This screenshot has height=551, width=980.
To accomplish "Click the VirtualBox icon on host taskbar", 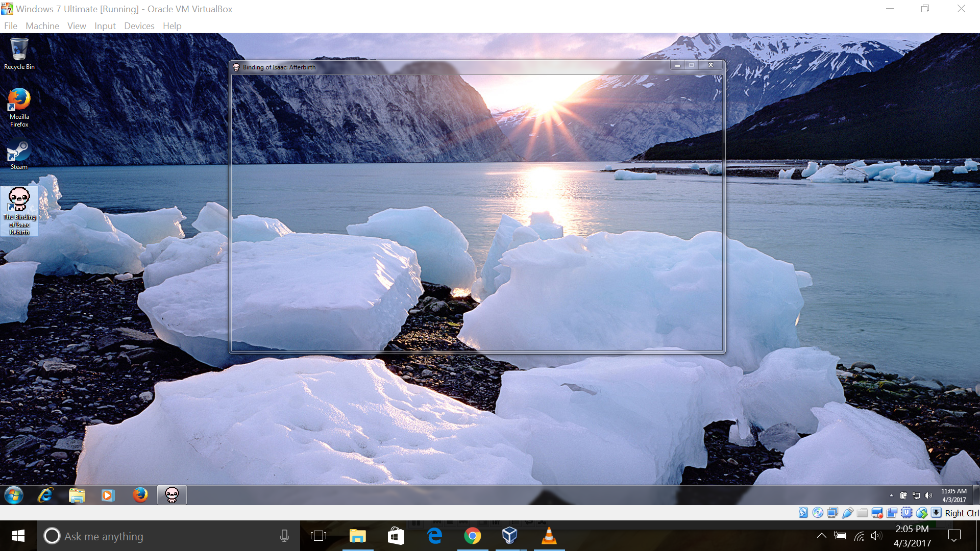I will 510,536.
